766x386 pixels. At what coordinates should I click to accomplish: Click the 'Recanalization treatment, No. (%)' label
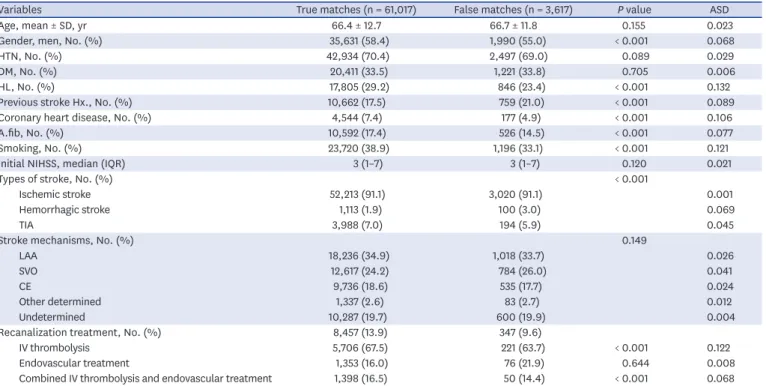(80, 333)
